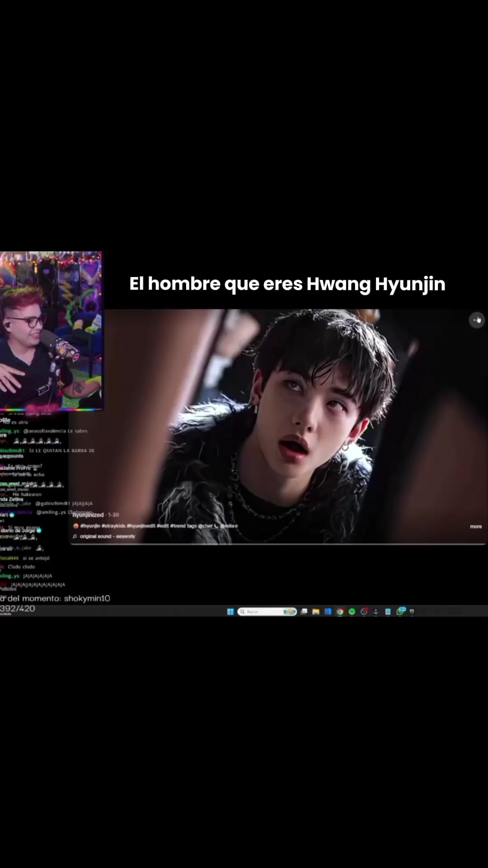Viewport: 488px width, 868px height.
Task: Open Spotify from the taskbar
Action: click(x=352, y=612)
